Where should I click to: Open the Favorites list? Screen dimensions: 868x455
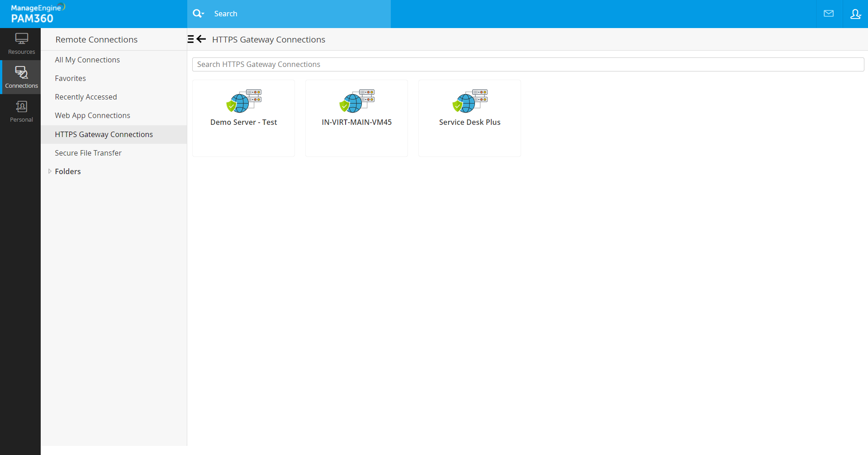pyautogui.click(x=70, y=78)
